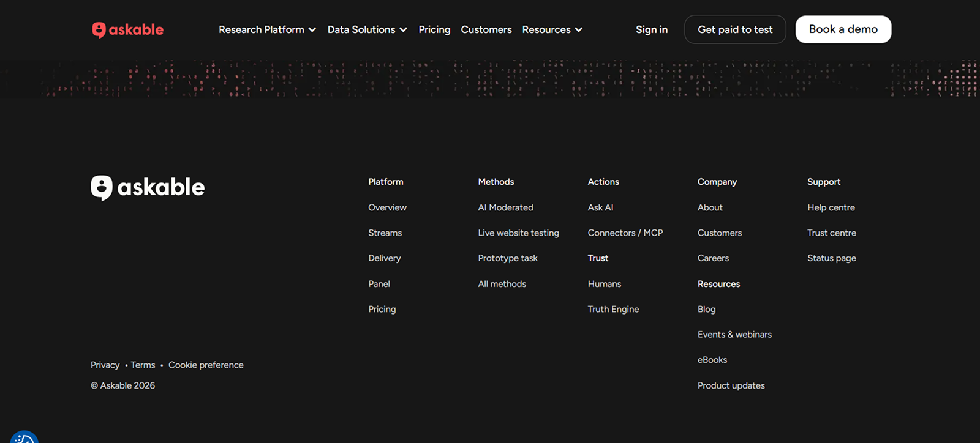This screenshot has width=980, height=443.
Task: Open the Blog link
Action: pos(706,309)
